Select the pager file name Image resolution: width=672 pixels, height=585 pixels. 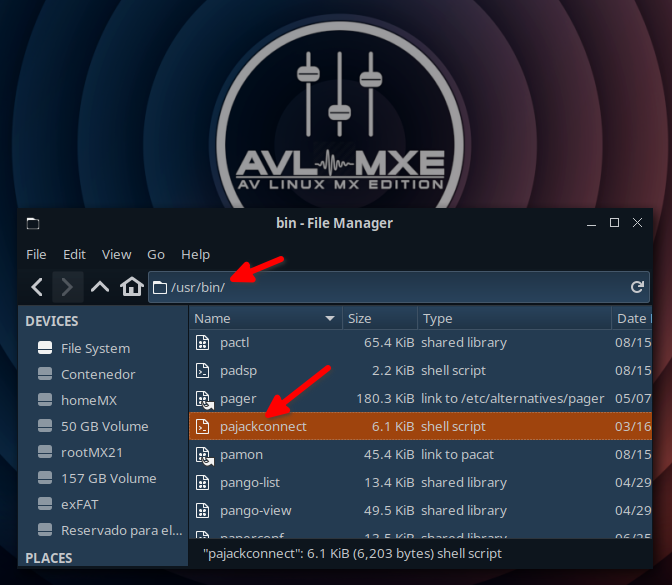[x=238, y=399]
